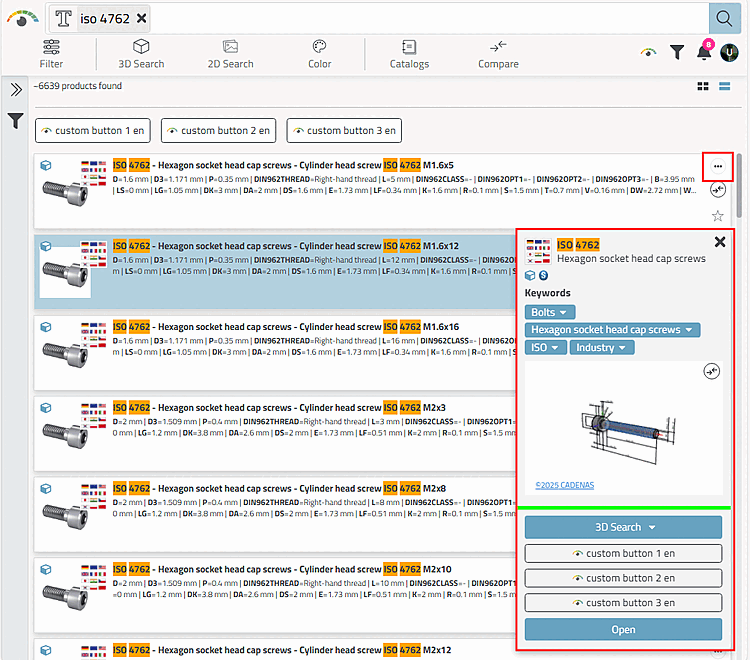The image size is (750, 660).
Task: Click 3D cube icon of M1.6x5 row
Action: click(46, 165)
